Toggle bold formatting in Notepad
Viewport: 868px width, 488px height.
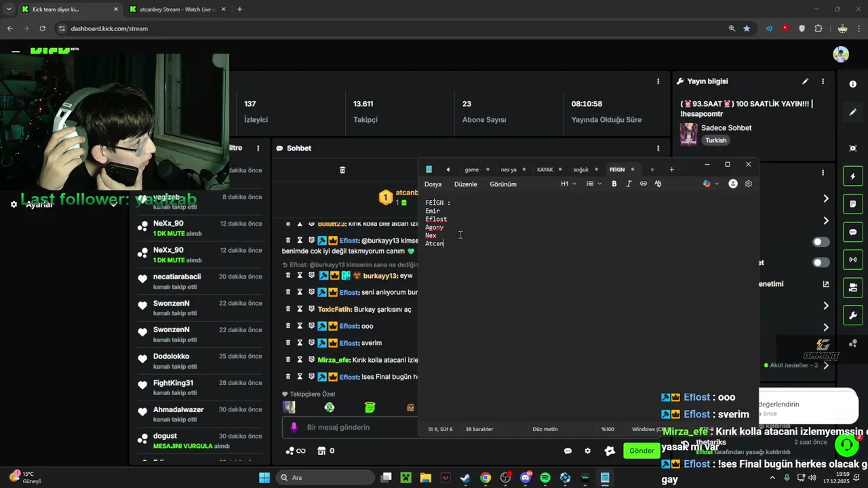coord(614,184)
